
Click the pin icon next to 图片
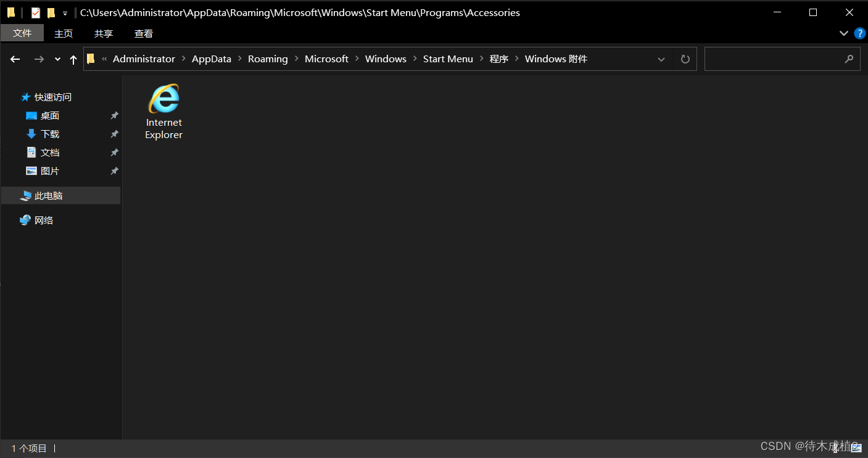pyautogui.click(x=114, y=171)
